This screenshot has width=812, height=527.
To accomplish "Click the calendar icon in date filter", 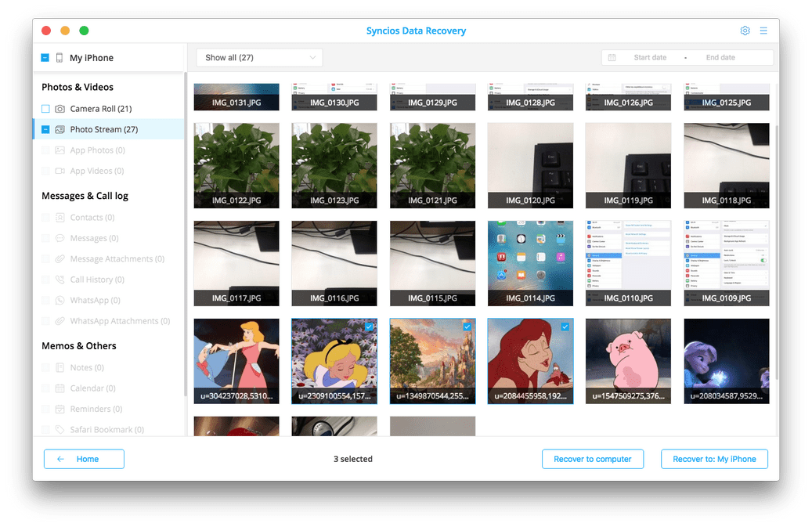I will click(612, 57).
